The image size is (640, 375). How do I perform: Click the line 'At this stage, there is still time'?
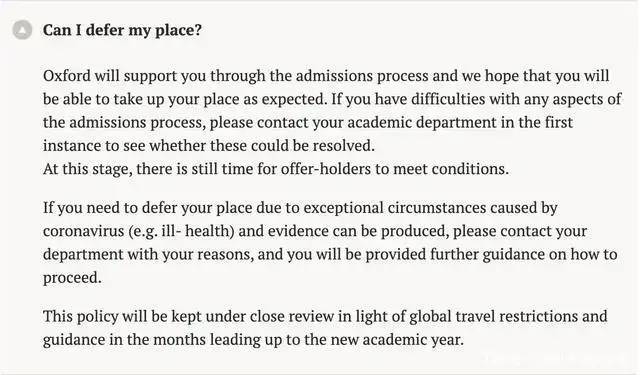276,169
